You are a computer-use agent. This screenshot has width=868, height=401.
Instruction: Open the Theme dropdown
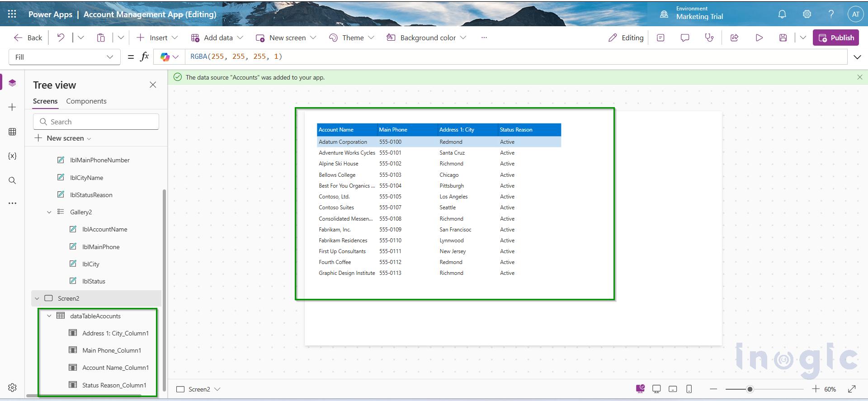[352, 38]
